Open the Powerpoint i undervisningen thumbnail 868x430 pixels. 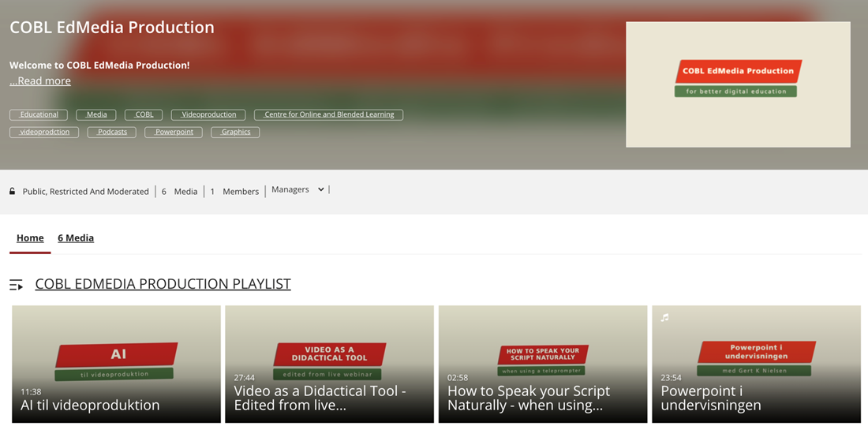pos(757,365)
